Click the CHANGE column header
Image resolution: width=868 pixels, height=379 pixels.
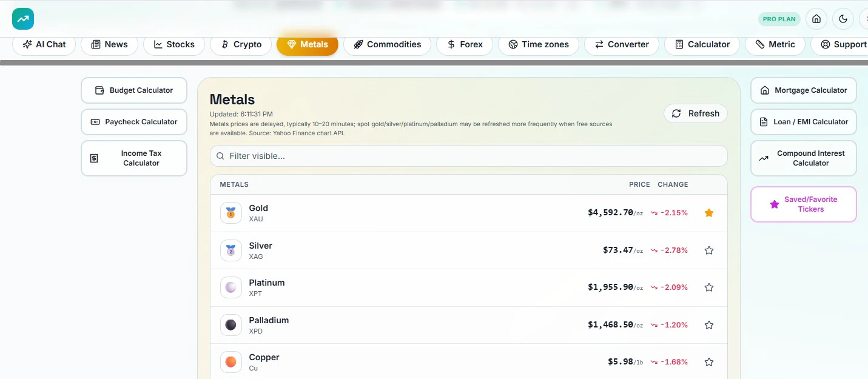pos(673,184)
